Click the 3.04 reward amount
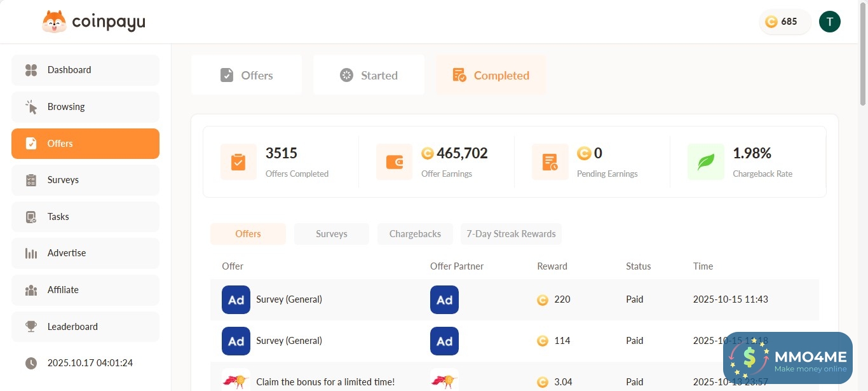 [x=563, y=382]
